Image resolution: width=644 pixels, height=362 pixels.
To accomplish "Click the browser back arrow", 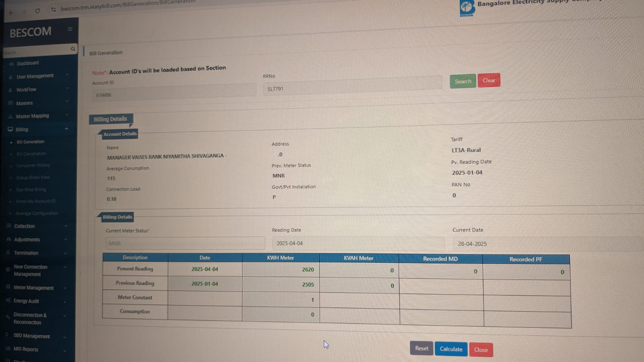I will [x=11, y=12].
